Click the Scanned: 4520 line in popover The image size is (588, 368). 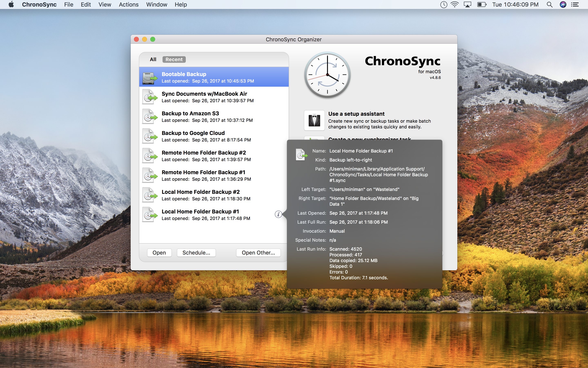pyautogui.click(x=345, y=249)
